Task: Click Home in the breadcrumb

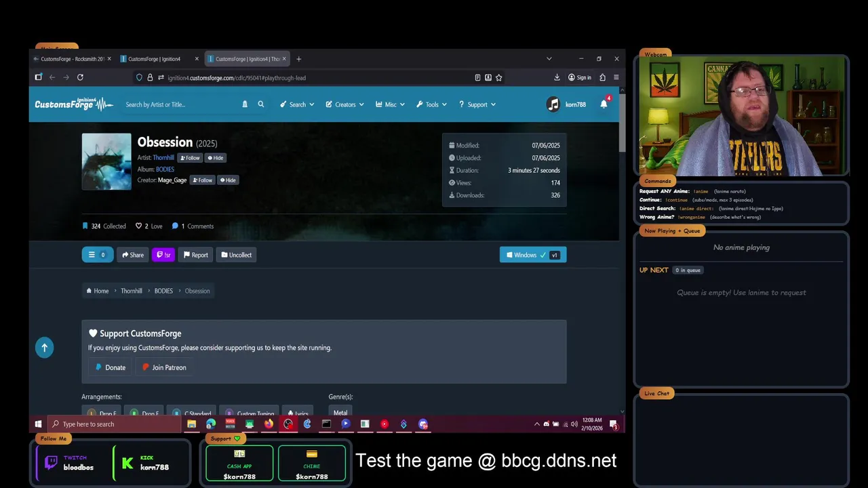Action: (x=97, y=291)
